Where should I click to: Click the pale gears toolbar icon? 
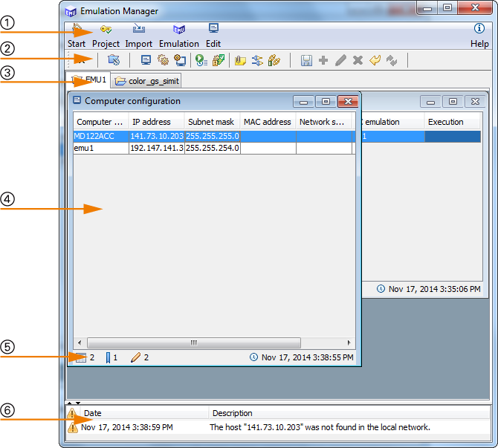[x=164, y=59]
